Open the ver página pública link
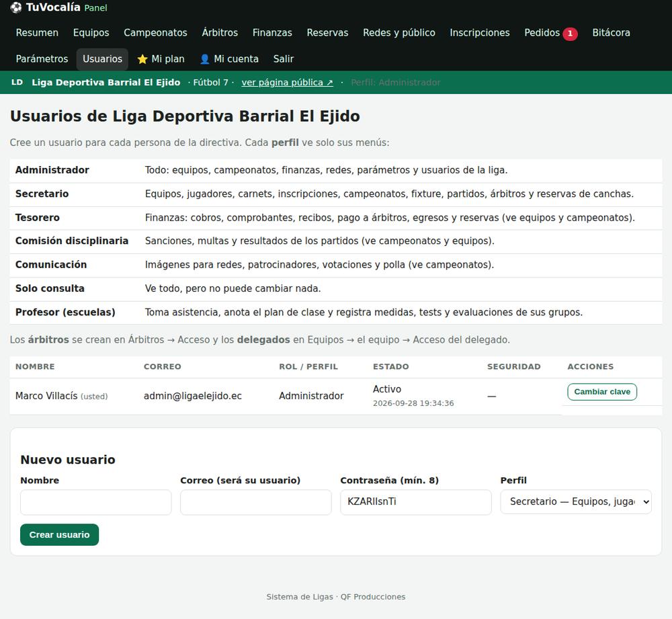 [287, 82]
